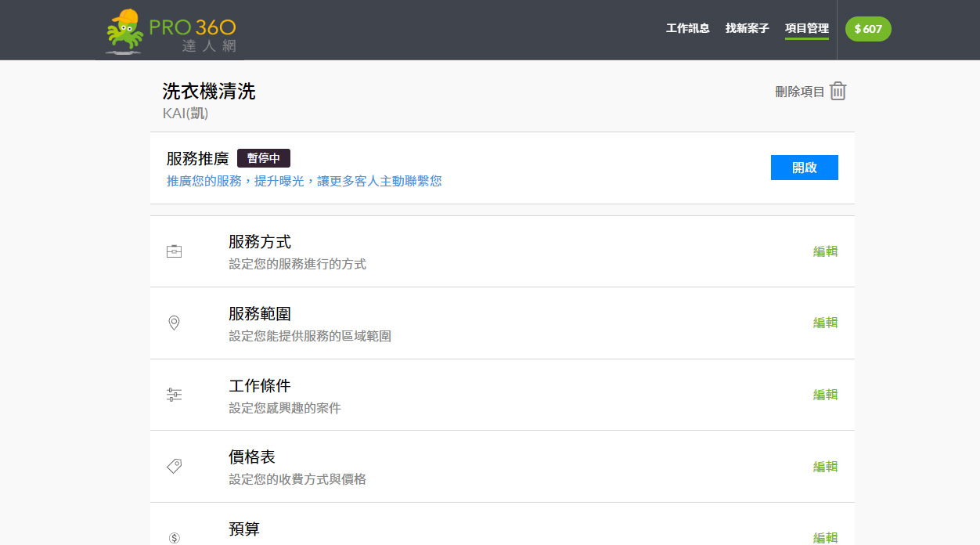Image resolution: width=980 pixels, height=545 pixels.
Task: Go to 找新案子 in navigation
Action: click(747, 29)
